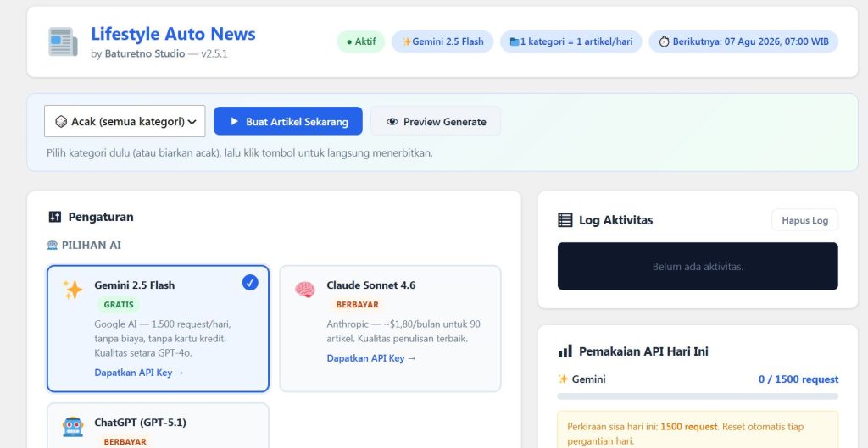Viewport: 868px width, 448px height.
Task: Click the folder icon in category badge
Action: click(515, 42)
